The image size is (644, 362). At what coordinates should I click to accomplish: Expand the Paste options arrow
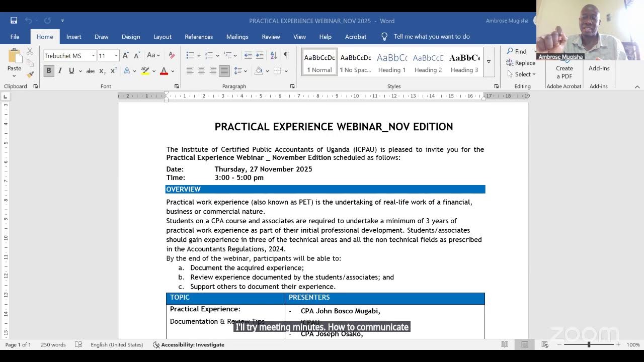point(14,76)
